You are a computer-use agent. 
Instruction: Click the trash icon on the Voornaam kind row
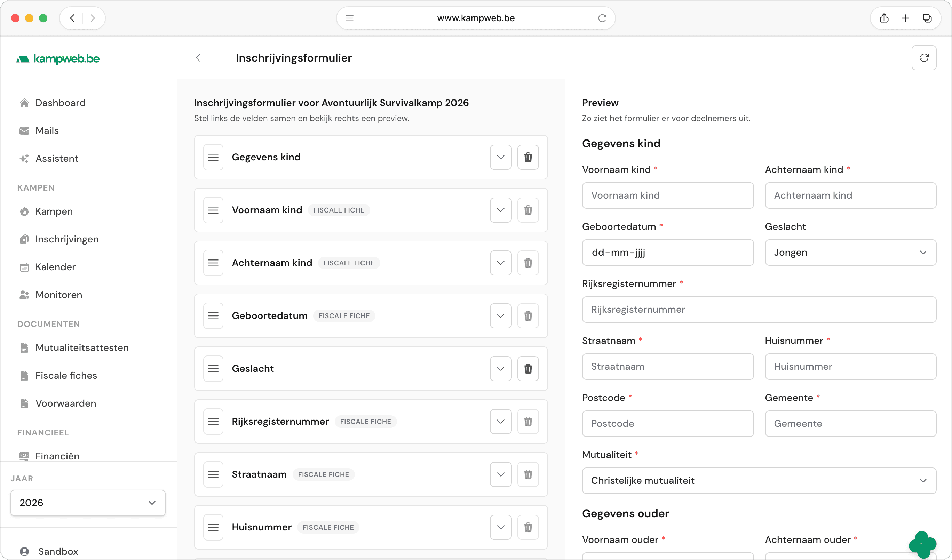point(528,210)
